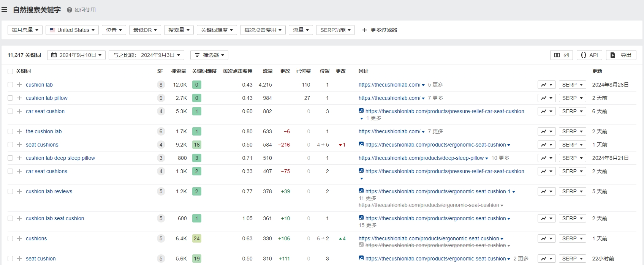Check the 'car seat cushions' row checkbox
Screen dimensions: 644x265
[10, 171]
